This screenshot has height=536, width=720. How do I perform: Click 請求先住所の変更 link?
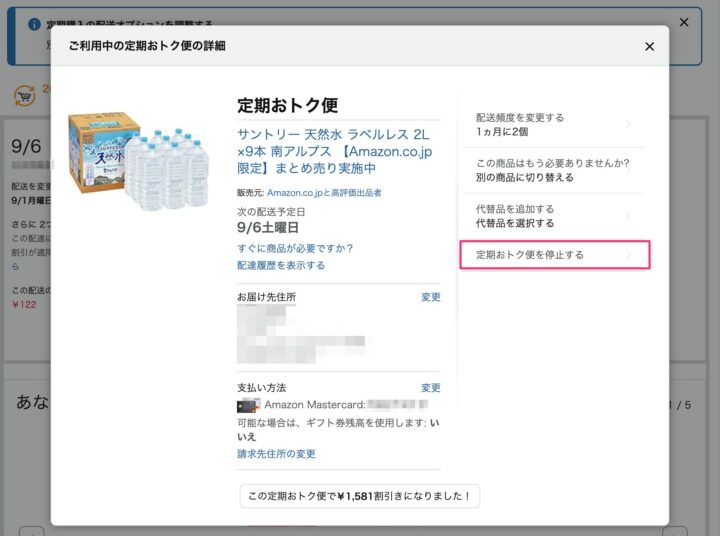[276, 454]
